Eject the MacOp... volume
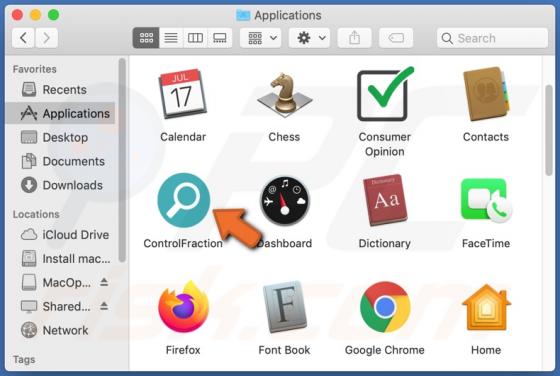Image resolution: width=560 pixels, height=376 pixels. point(104,282)
